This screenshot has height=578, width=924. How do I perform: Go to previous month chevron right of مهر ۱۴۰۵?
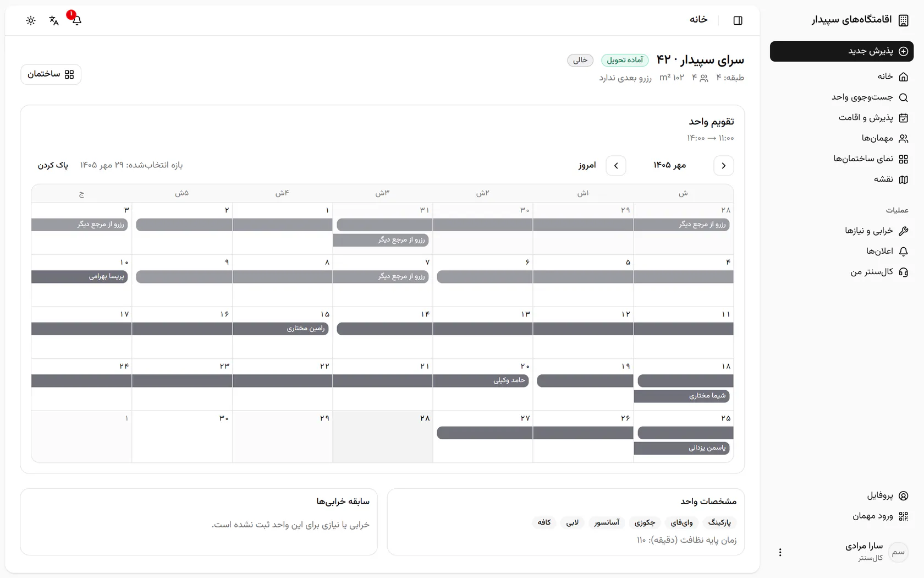click(x=723, y=166)
